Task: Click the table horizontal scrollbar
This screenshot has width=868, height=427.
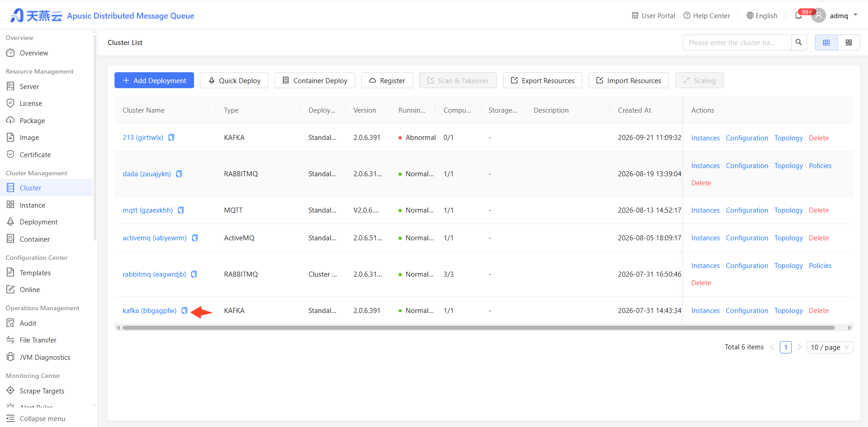Action: 479,328
